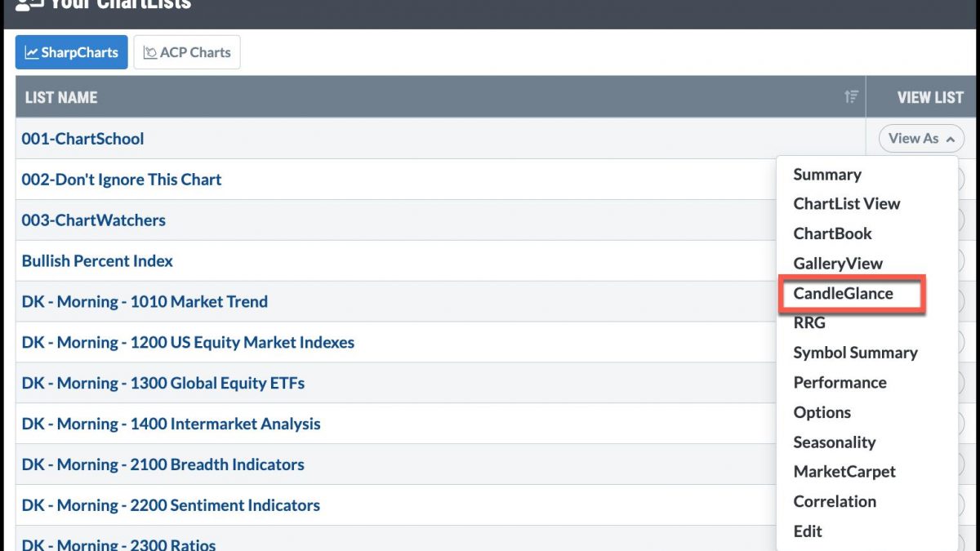Select ChartBook in the View As menu

click(x=833, y=233)
